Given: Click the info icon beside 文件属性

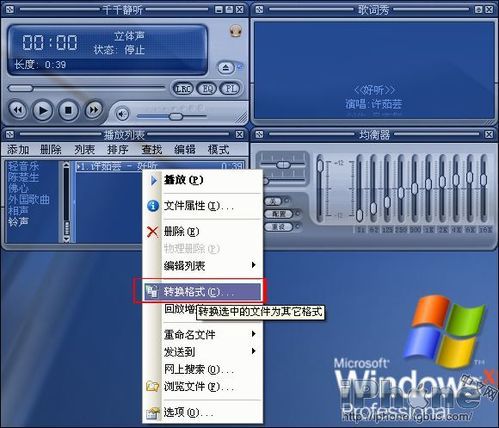Looking at the screenshot, I should point(153,206).
